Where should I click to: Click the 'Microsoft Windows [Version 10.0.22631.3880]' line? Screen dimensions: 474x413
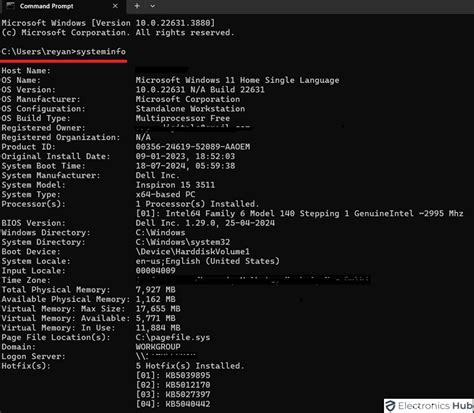pyautogui.click(x=108, y=23)
